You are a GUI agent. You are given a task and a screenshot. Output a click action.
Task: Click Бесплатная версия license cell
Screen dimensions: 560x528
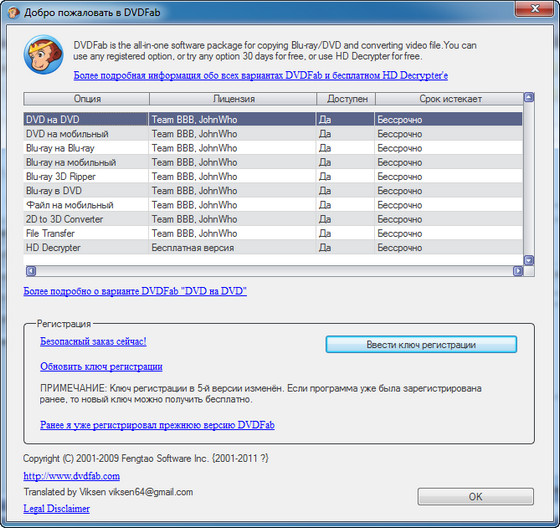point(232,248)
